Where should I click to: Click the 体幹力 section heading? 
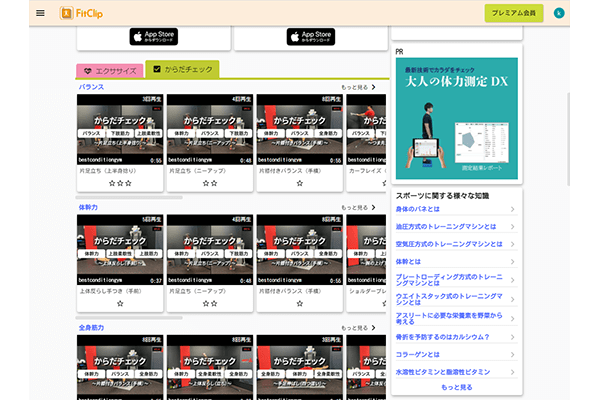[88, 207]
